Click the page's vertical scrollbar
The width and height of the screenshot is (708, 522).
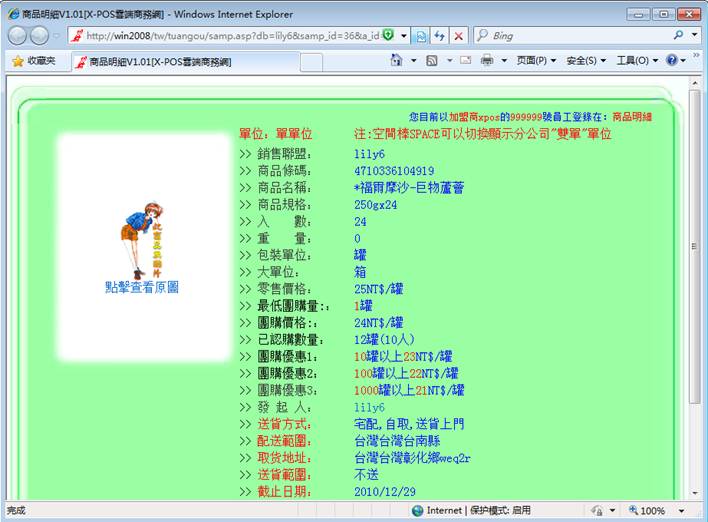click(x=695, y=245)
